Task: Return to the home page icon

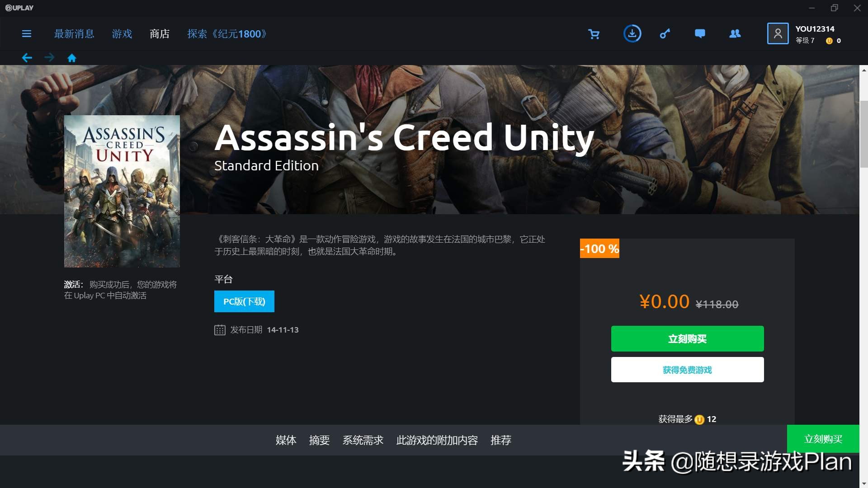Action: 72,57
